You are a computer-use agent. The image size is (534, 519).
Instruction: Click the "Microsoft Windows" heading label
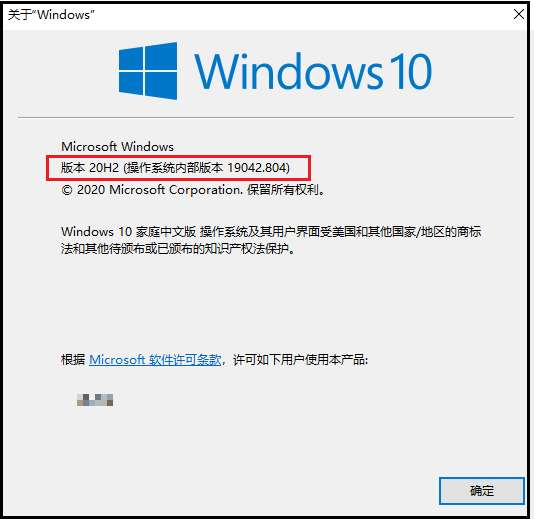pyautogui.click(x=117, y=146)
